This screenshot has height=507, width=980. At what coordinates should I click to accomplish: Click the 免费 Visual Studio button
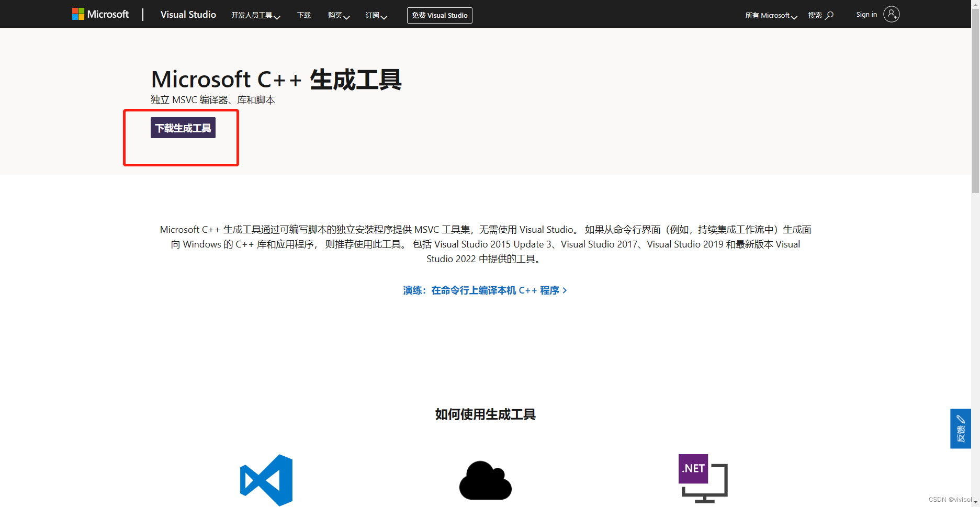(x=440, y=16)
